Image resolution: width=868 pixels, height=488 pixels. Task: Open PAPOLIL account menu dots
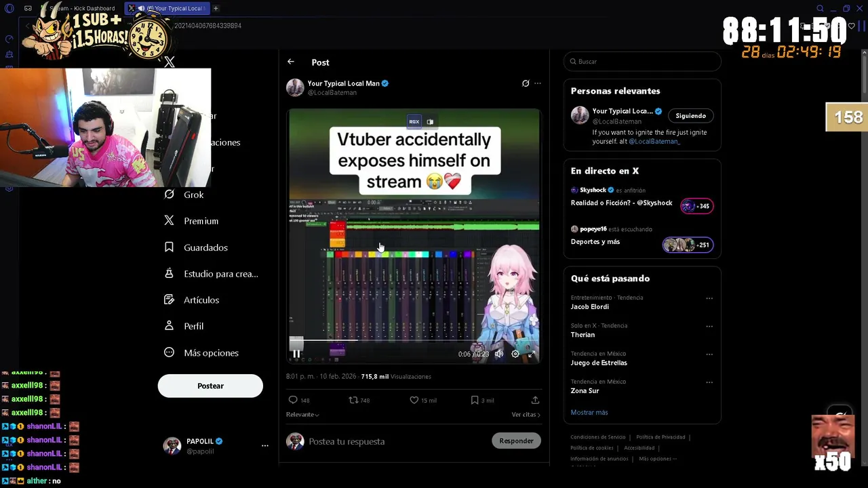265,445
